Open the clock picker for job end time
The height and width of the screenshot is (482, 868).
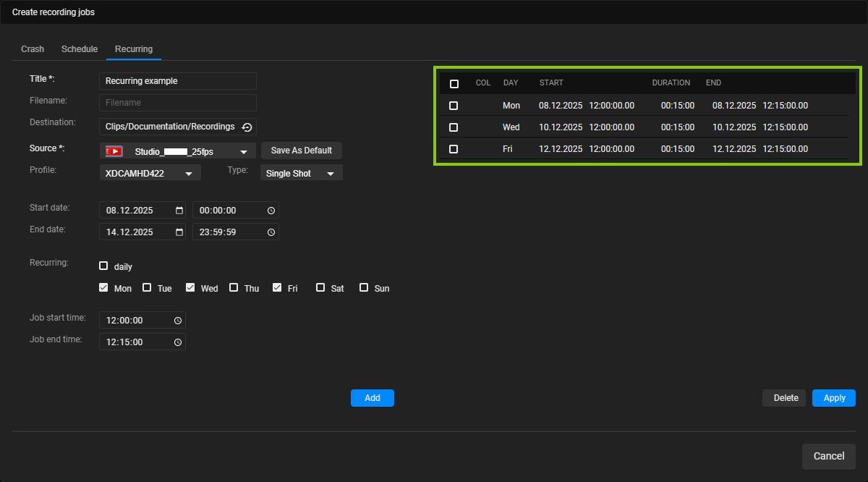click(x=178, y=342)
